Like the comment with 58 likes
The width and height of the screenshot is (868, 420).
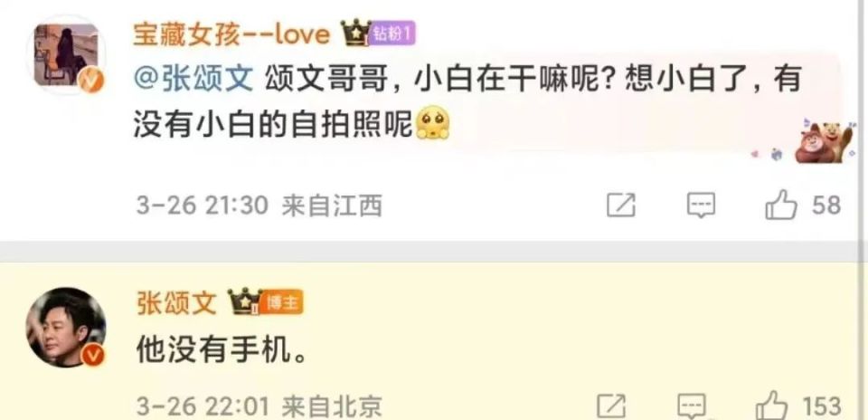[781, 205]
